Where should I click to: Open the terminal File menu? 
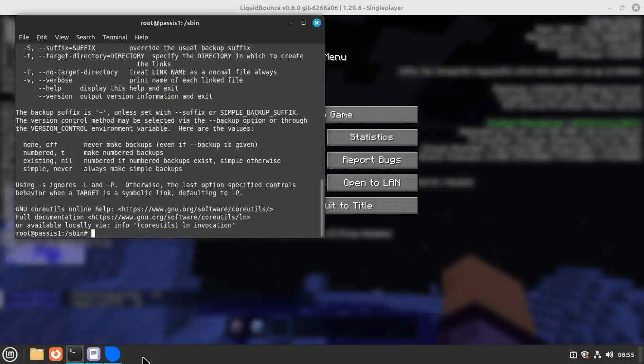24,37
